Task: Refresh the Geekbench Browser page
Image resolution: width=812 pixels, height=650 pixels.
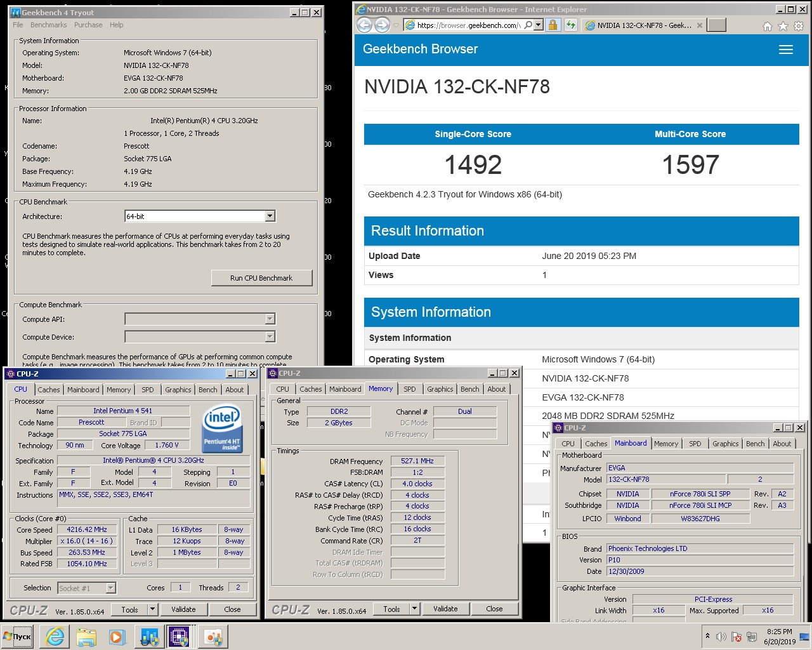Action: pyautogui.click(x=571, y=25)
